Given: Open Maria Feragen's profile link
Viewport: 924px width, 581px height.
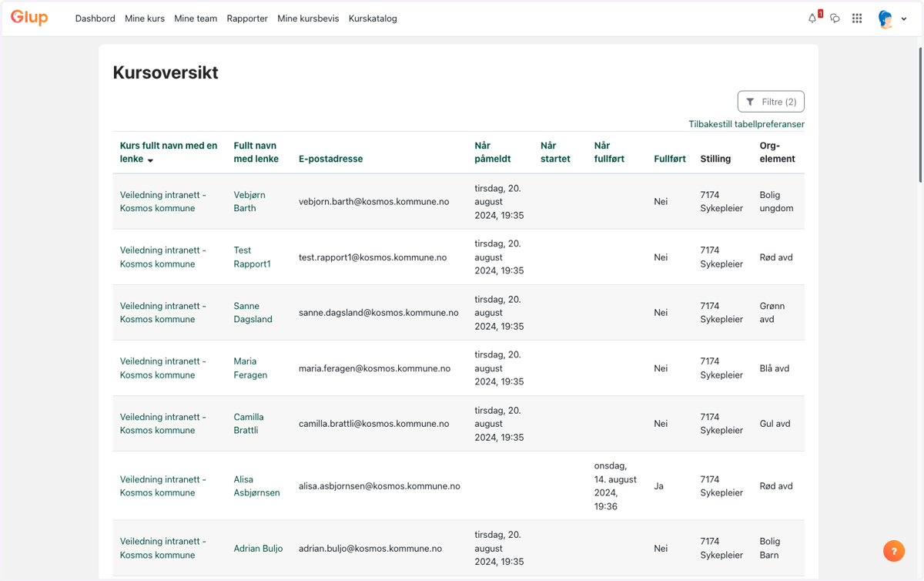Looking at the screenshot, I should point(250,368).
